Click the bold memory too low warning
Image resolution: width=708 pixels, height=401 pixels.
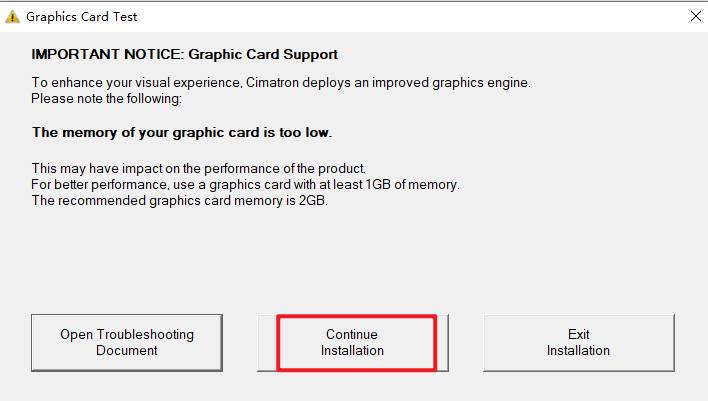182,132
